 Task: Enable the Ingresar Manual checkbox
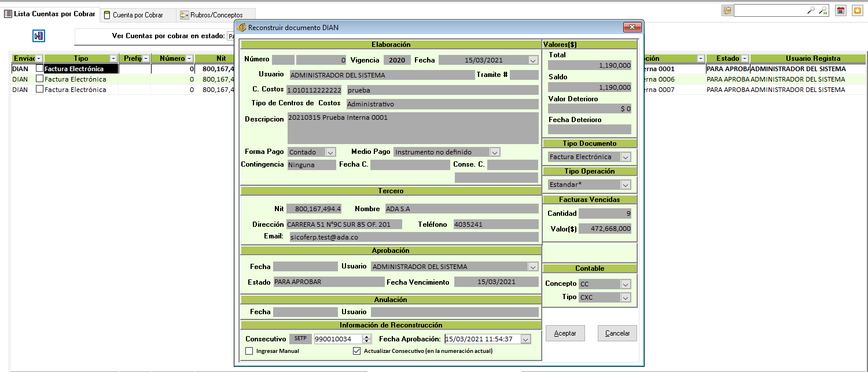click(x=249, y=351)
